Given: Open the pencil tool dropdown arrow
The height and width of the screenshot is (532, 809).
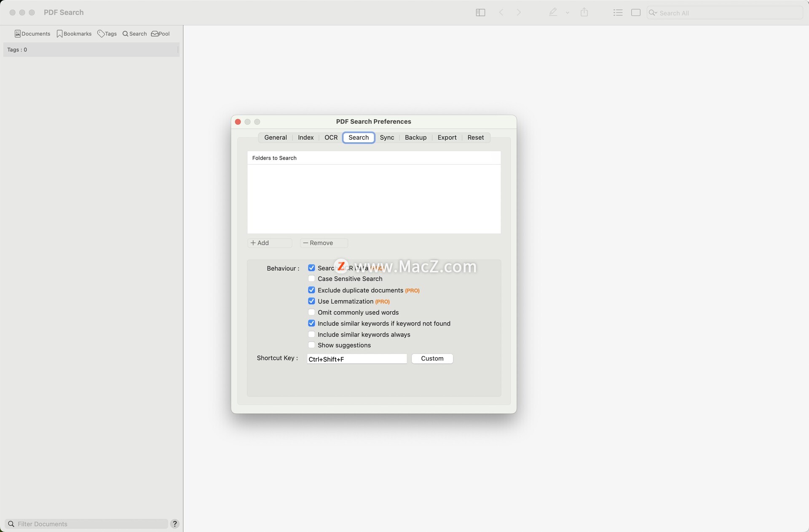Looking at the screenshot, I should point(568,13).
